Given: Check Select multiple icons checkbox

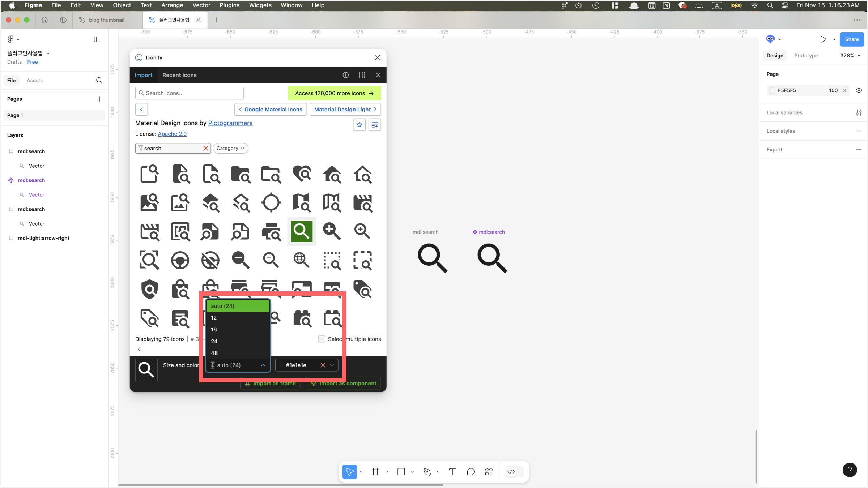Looking at the screenshot, I should pos(322,339).
